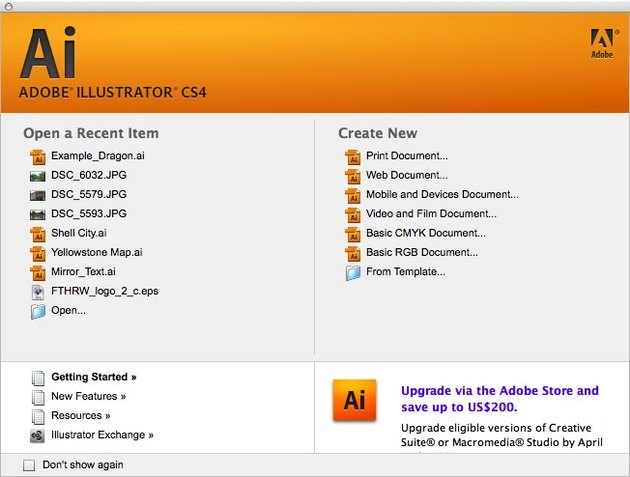The height and width of the screenshot is (477, 630).
Task: Open recent file Shell City.ai
Action: pyautogui.click(x=79, y=233)
